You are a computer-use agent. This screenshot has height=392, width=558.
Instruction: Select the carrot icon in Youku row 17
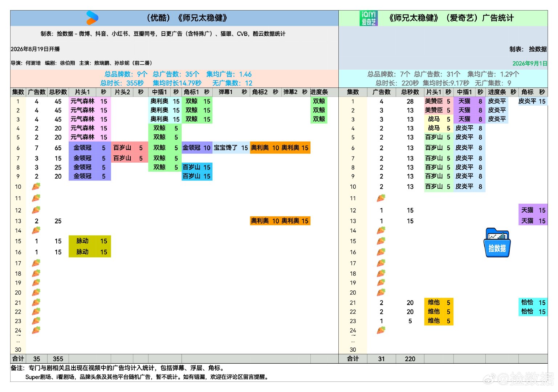pyautogui.click(x=36, y=263)
